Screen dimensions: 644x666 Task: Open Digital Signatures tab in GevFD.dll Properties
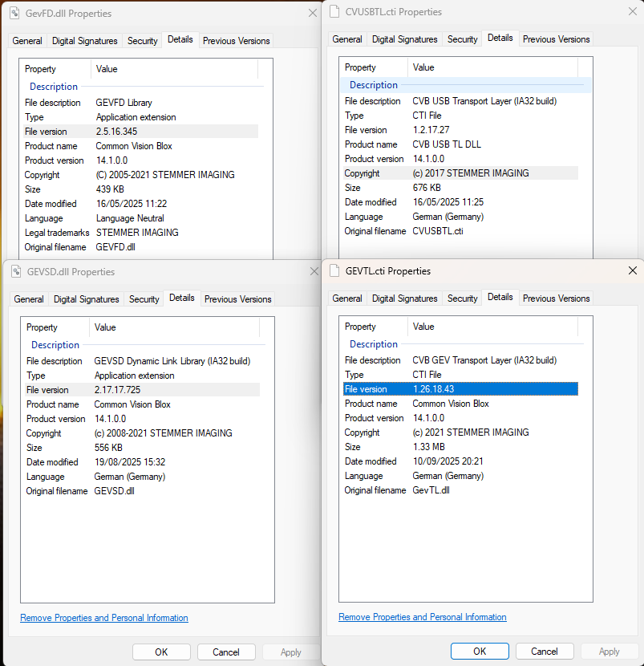pyautogui.click(x=84, y=41)
